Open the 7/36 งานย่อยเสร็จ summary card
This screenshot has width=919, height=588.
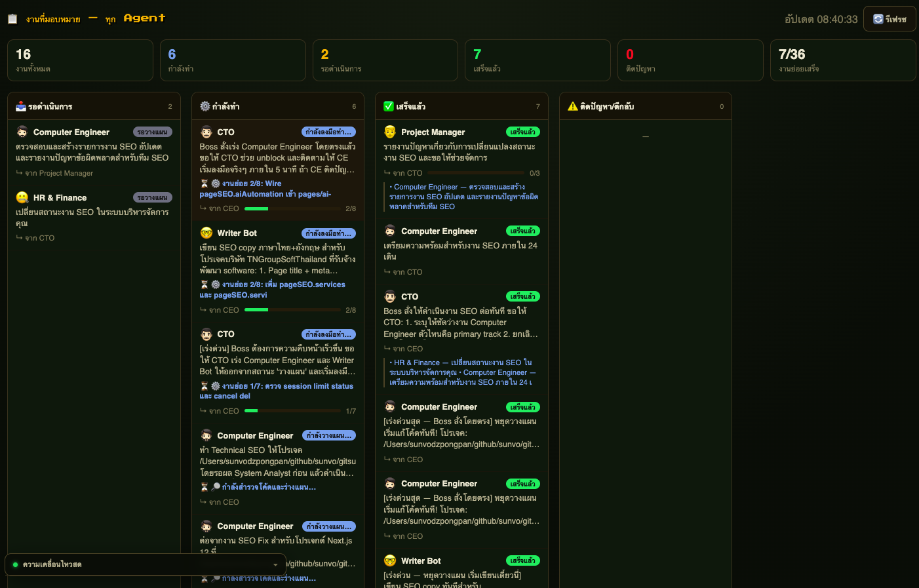(843, 60)
